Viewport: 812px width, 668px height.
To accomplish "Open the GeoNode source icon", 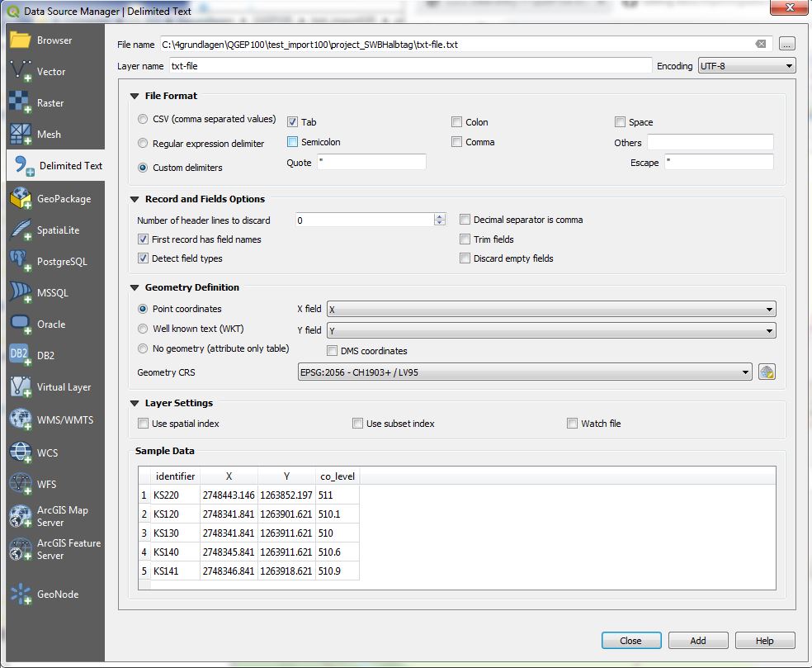I will coord(20,594).
